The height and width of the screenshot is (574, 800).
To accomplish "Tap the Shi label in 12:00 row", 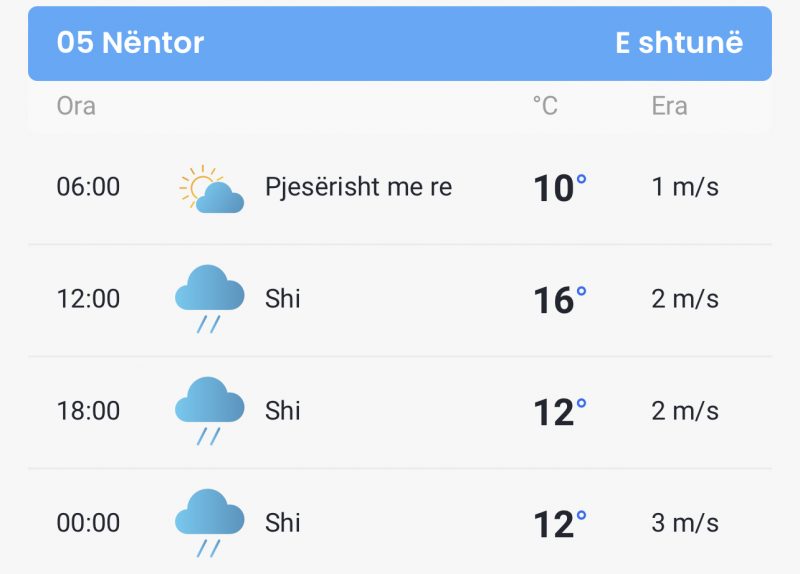I will [x=283, y=299].
